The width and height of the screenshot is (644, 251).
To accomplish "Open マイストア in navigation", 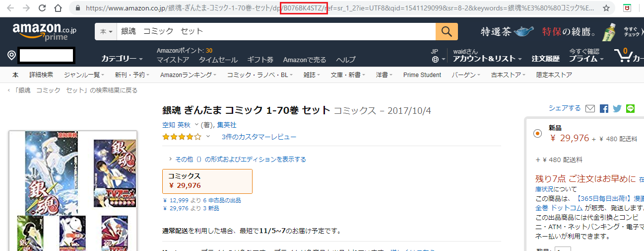I will click(173, 60).
